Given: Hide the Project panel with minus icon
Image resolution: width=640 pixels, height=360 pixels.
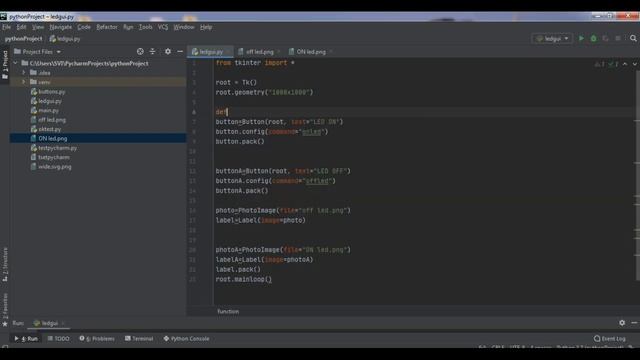Looking at the screenshot, I should (180, 51).
